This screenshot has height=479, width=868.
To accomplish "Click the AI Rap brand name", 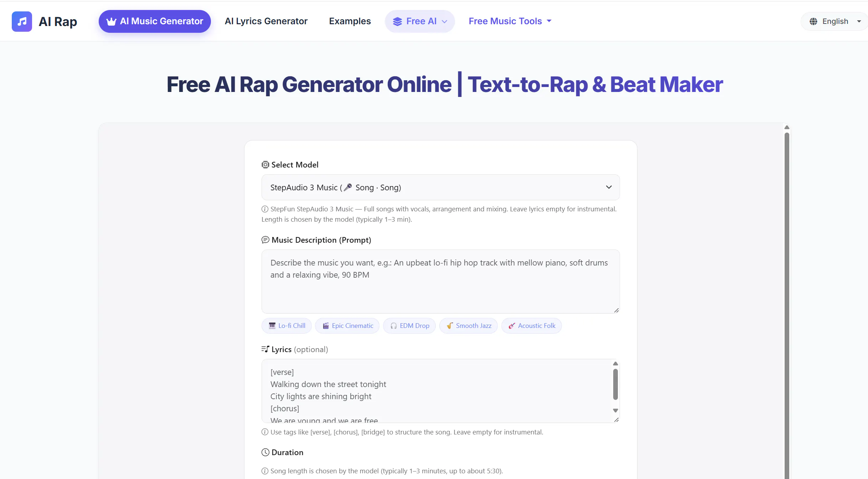I will point(58,21).
